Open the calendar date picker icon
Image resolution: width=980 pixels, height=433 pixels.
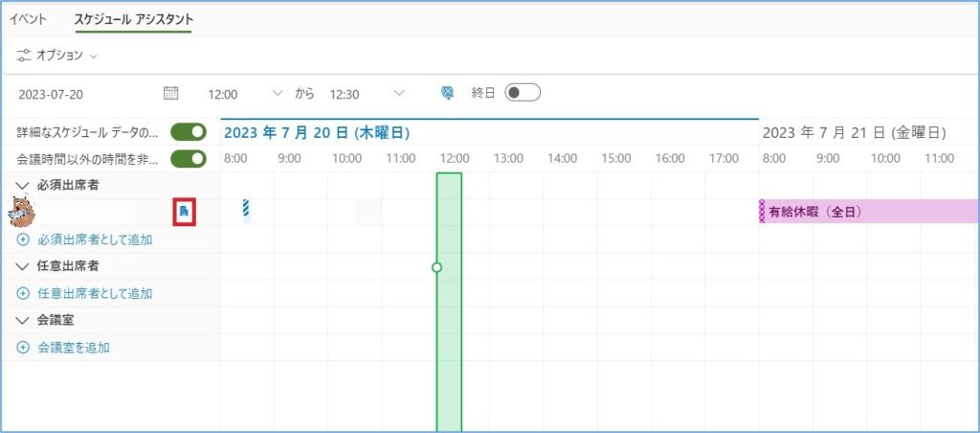point(171,93)
